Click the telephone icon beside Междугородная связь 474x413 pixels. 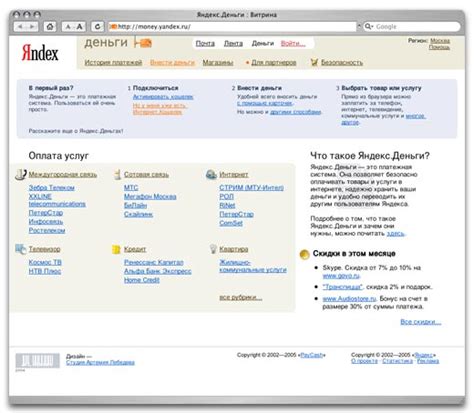[x=21, y=174]
